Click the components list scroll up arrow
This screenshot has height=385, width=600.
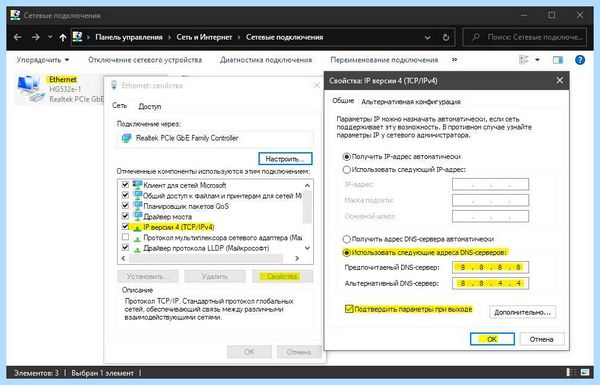point(307,185)
